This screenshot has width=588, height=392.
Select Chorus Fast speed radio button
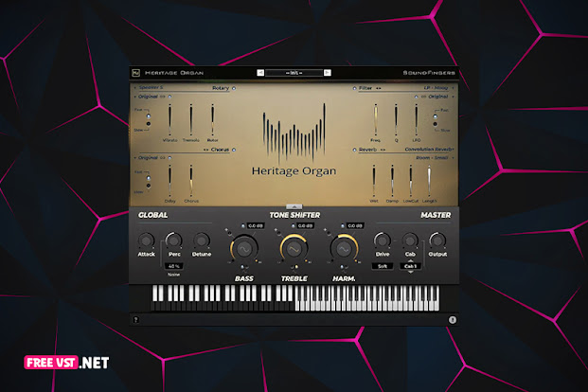[149, 178]
